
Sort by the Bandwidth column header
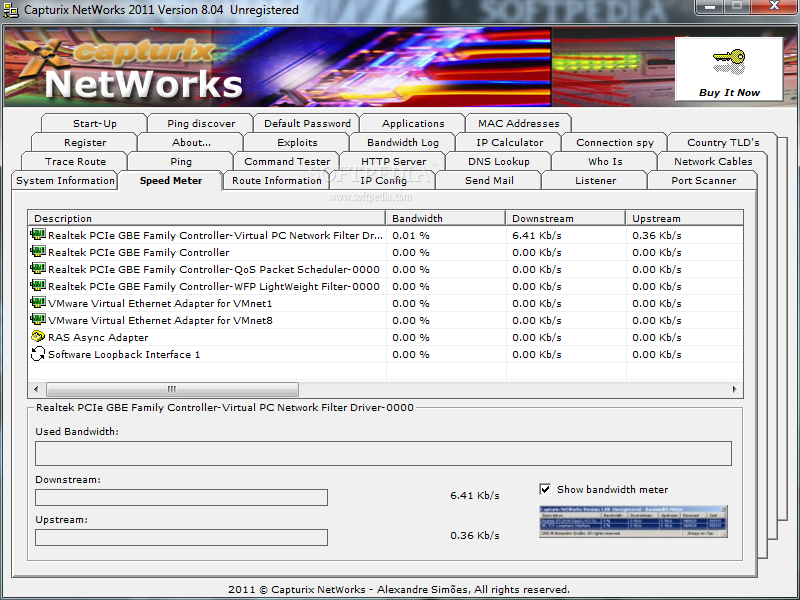tap(446, 218)
